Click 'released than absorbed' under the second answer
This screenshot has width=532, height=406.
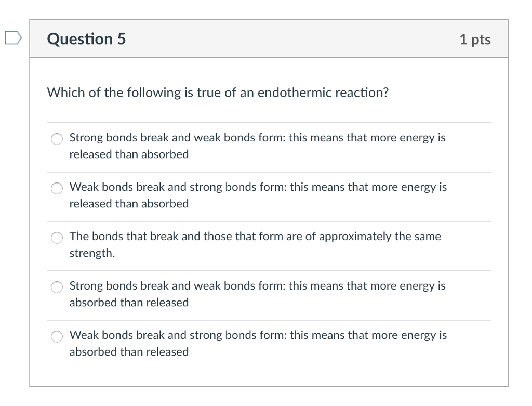click(x=129, y=204)
